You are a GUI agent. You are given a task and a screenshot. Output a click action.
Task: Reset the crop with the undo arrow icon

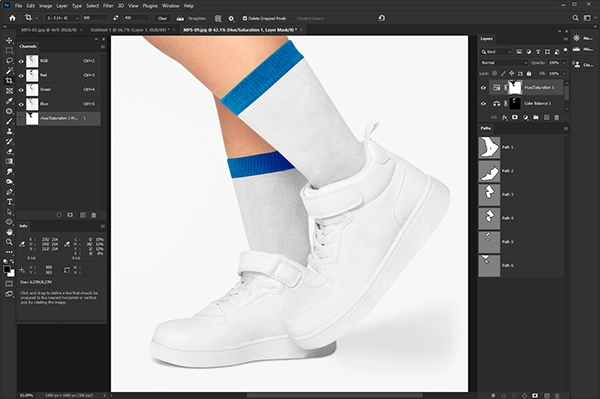(x=382, y=18)
